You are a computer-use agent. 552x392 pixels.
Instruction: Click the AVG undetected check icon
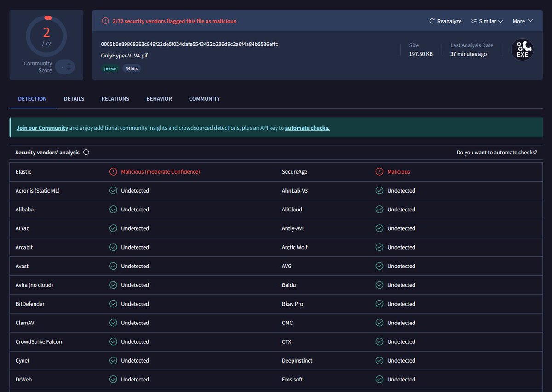pyautogui.click(x=379, y=266)
